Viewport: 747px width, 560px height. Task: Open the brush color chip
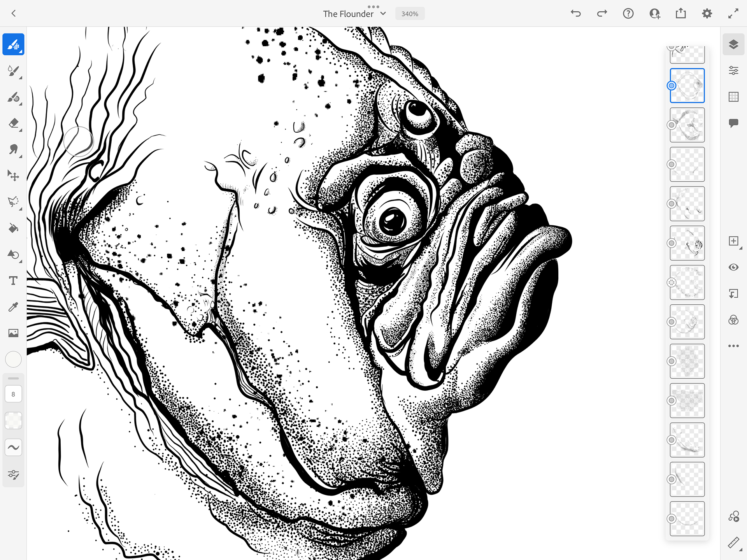pos(13,360)
